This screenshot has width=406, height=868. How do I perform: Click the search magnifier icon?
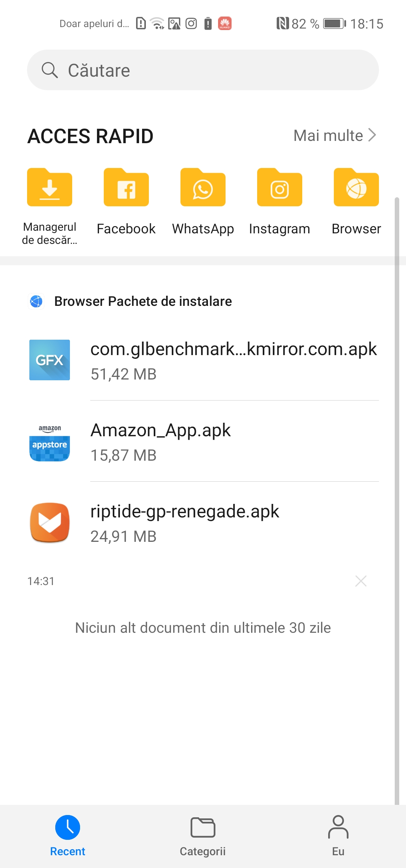pyautogui.click(x=50, y=70)
